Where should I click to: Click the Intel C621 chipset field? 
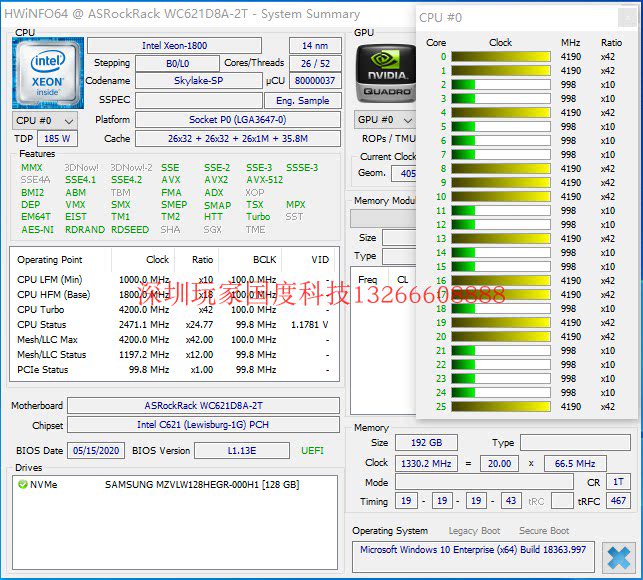pyautogui.click(x=203, y=425)
